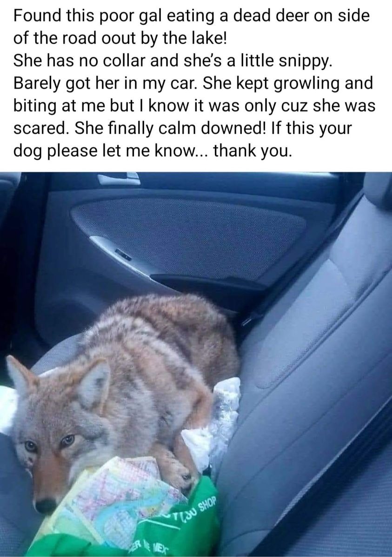Tap the coyote's left eye in the photo
This screenshot has width=392, height=557.
[67, 440]
